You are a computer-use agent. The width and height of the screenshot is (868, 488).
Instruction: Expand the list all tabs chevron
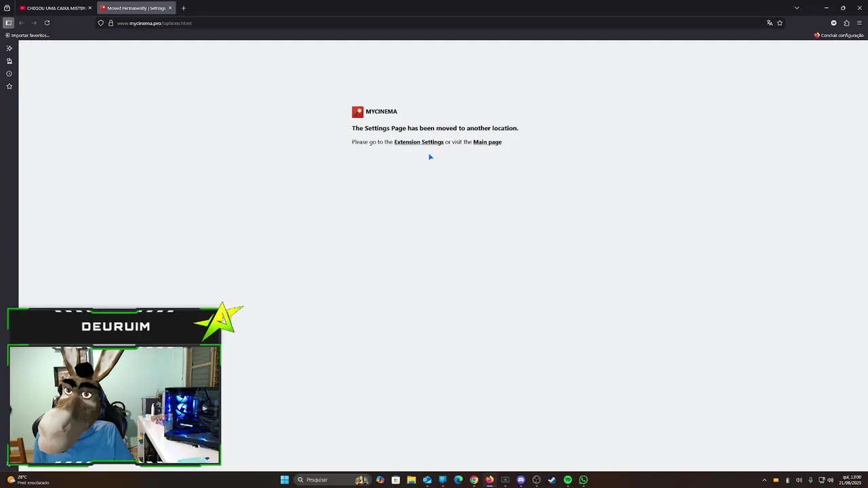point(797,8)
